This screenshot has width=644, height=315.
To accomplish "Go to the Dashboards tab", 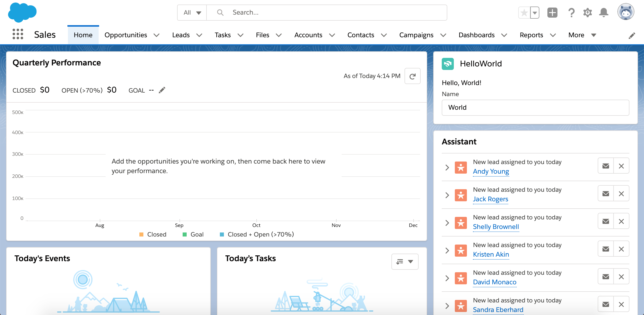I will [x=476, y=35].
